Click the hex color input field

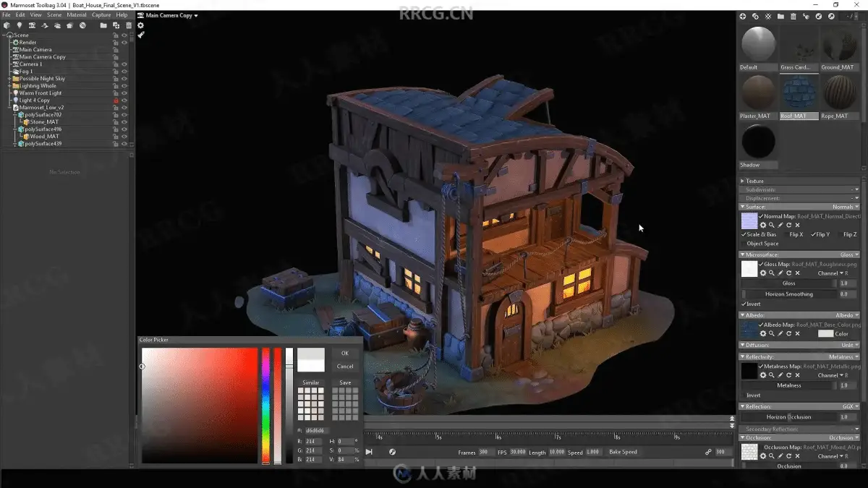(x=316, y=431)
